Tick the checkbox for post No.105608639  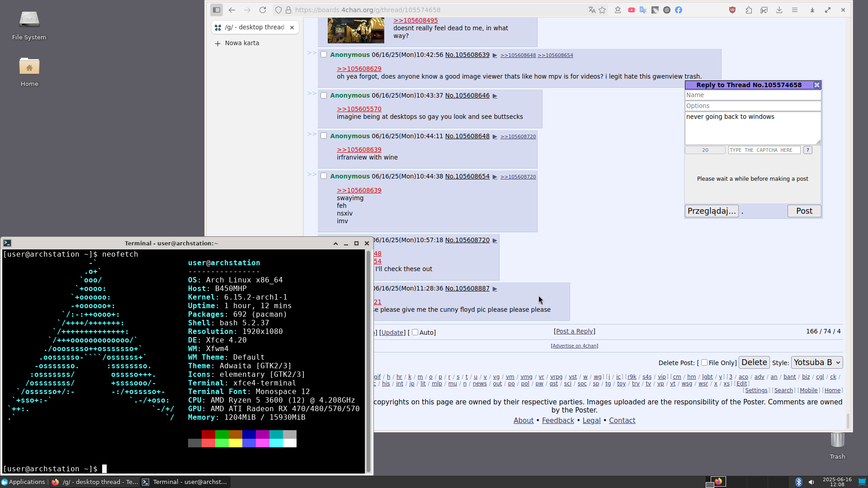(324, 55)
